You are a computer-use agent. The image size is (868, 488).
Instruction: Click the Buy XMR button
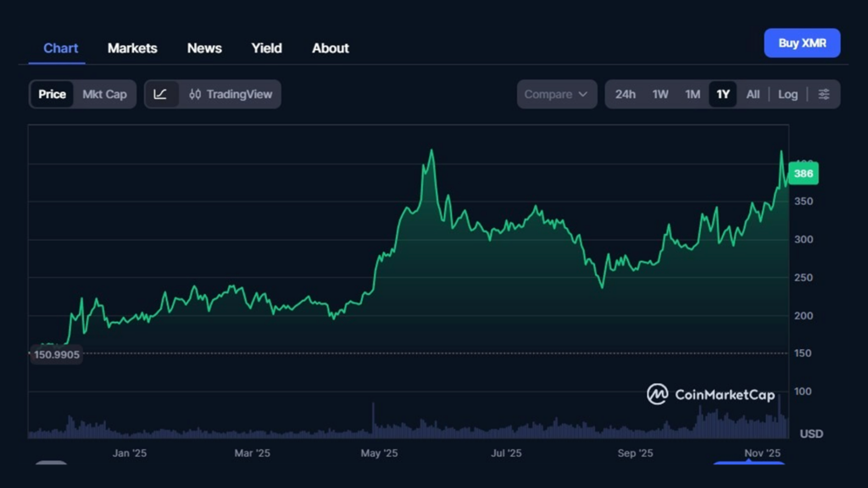pos(801,42)
